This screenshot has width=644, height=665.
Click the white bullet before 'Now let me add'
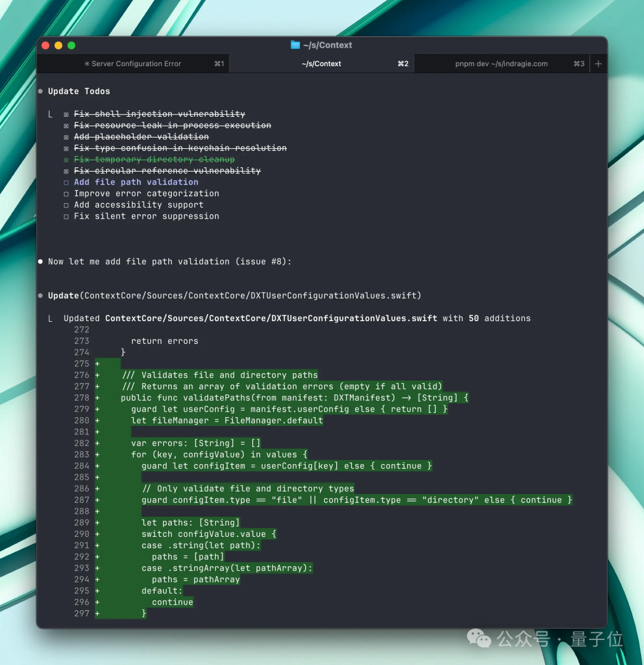click(x=41, y=262)
